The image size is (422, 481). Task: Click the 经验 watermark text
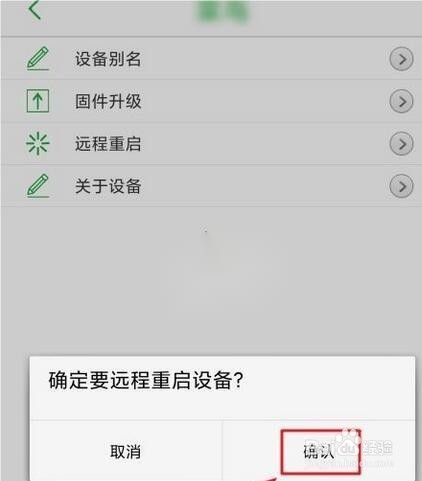tap(378, 448)
